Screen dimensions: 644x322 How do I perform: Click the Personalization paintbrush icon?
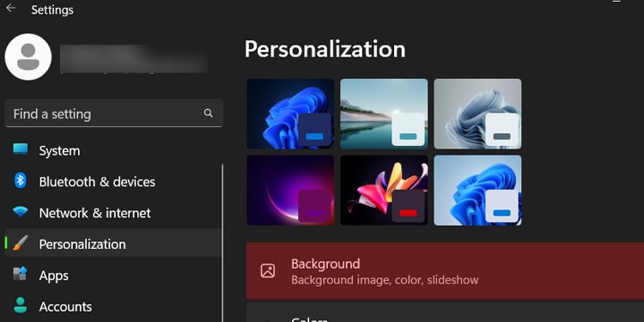[x=20, y=244]
